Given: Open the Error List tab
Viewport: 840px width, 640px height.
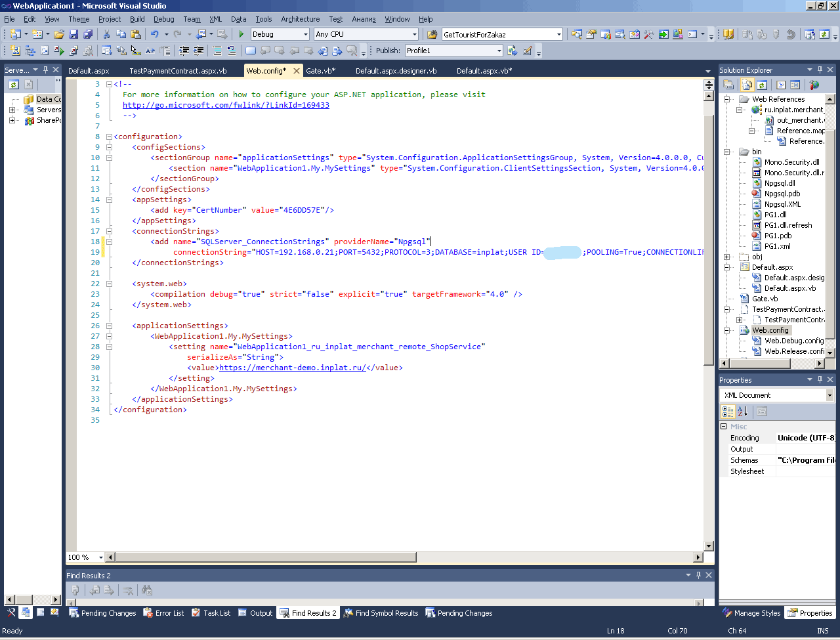Looking at the screenshot, I should 163,613.
